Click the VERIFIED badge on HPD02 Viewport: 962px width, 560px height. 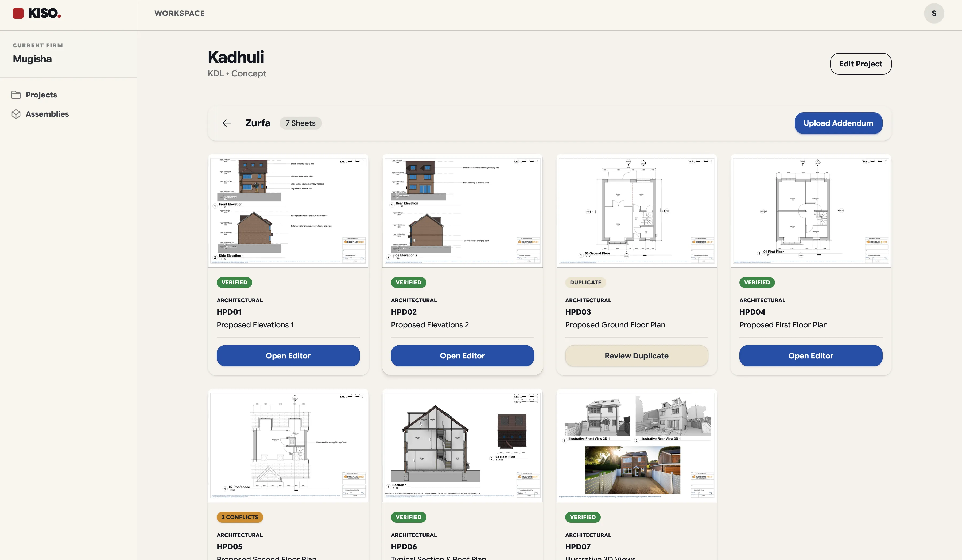tap(409, 282)
